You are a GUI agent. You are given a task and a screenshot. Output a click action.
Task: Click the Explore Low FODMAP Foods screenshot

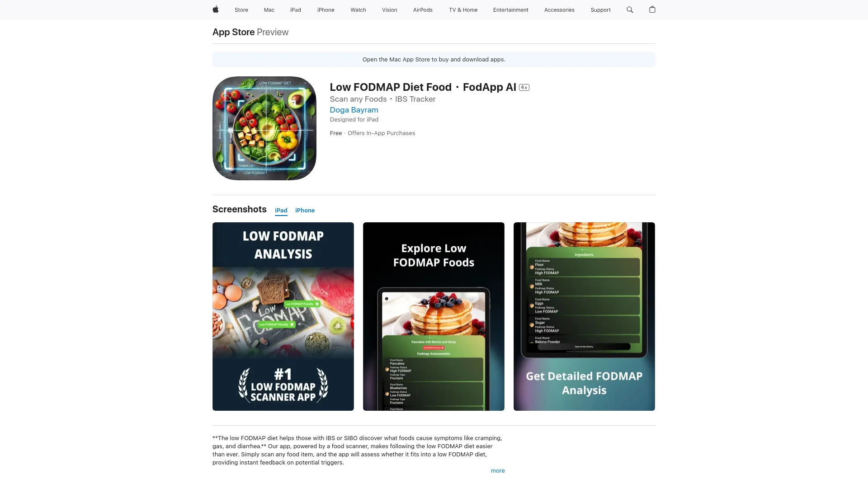pos(434,316)
